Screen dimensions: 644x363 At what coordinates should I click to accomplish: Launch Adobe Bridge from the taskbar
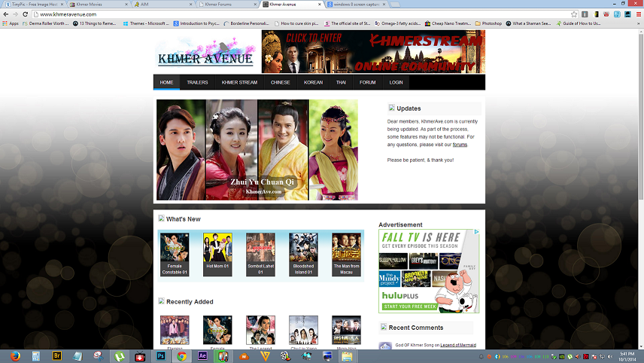click(x=57, y=355)
